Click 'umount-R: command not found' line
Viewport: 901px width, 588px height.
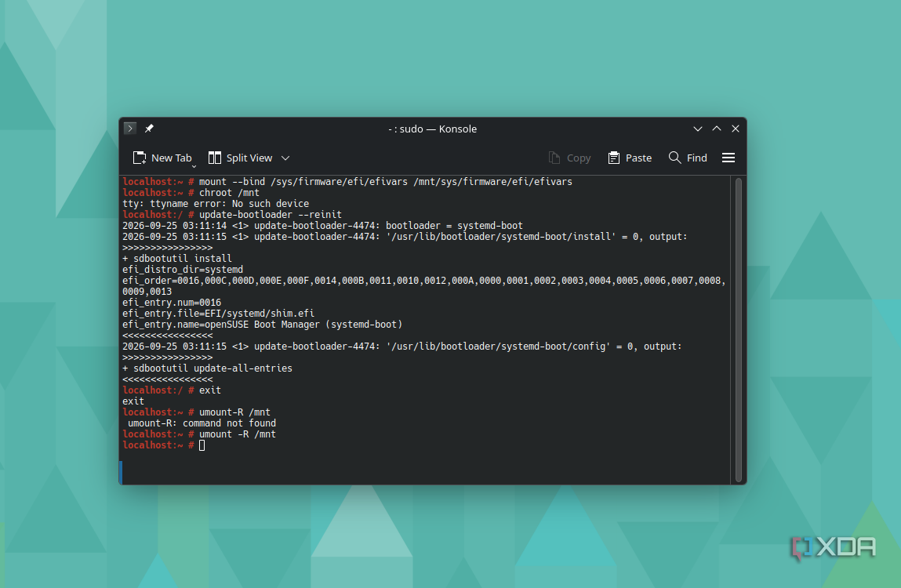(x=202, y=423)
